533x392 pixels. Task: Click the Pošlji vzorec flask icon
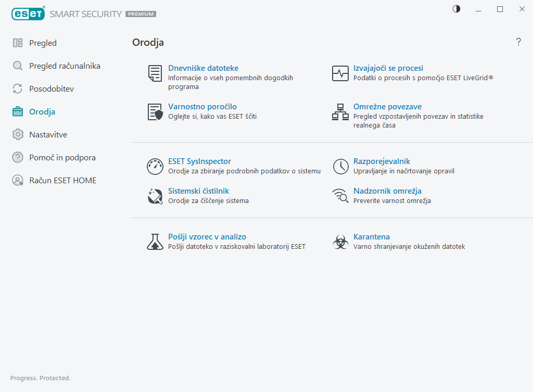155,242
